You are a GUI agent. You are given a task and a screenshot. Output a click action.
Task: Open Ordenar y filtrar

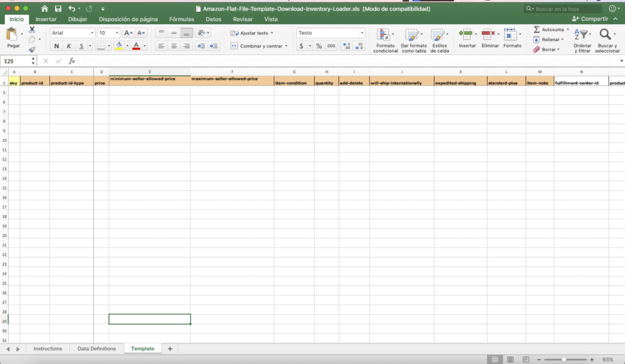click(582, 40)
